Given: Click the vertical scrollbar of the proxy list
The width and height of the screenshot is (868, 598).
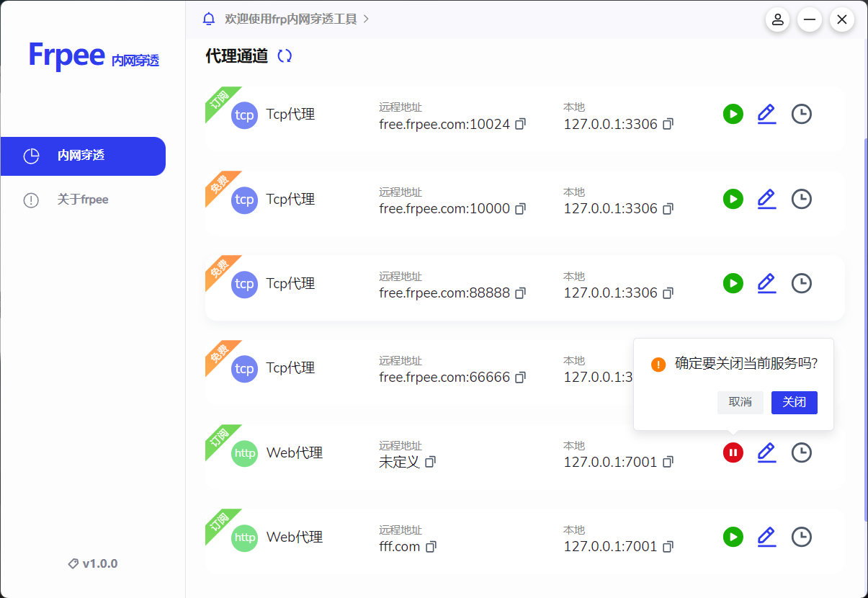Looking at the screenshot, I should pos(865,328).
